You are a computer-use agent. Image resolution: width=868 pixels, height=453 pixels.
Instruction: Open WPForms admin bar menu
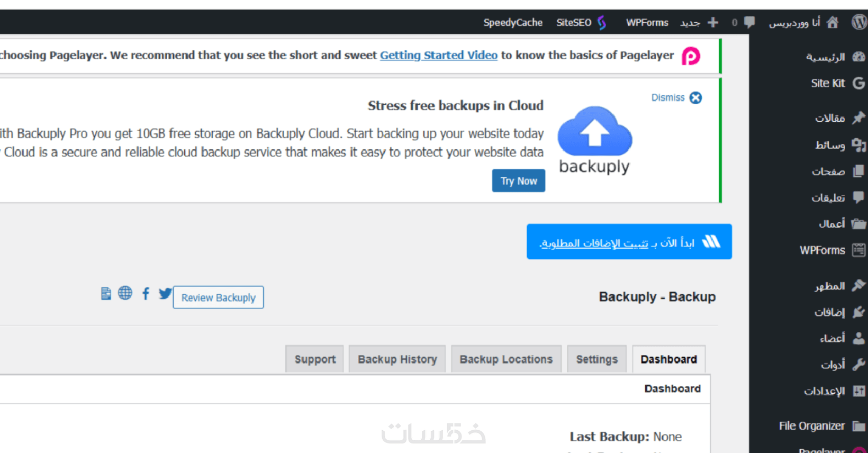647,22
